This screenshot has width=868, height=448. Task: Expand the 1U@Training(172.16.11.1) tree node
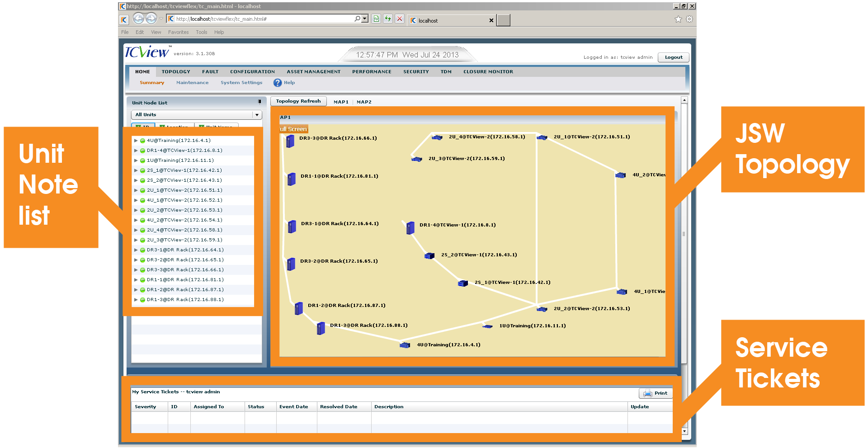click(136, 160)
